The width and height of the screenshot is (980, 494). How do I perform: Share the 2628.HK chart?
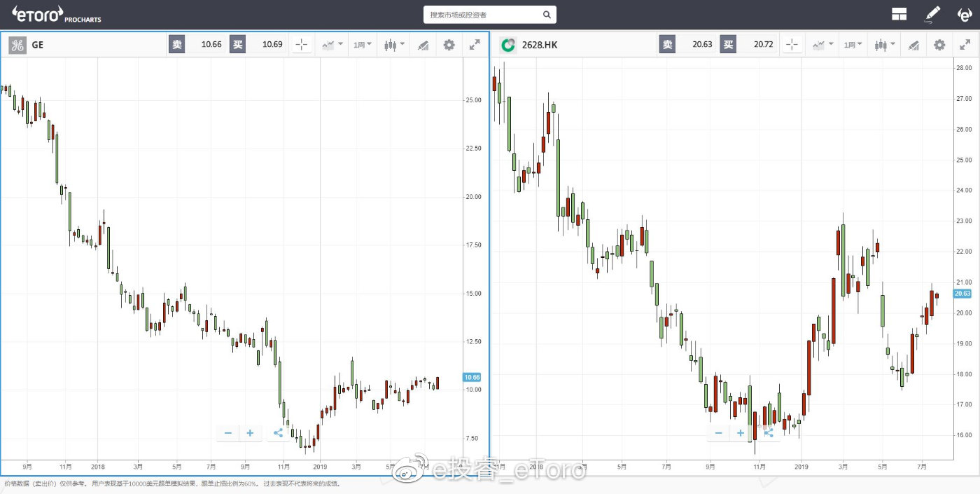click(x=768, y=433)
